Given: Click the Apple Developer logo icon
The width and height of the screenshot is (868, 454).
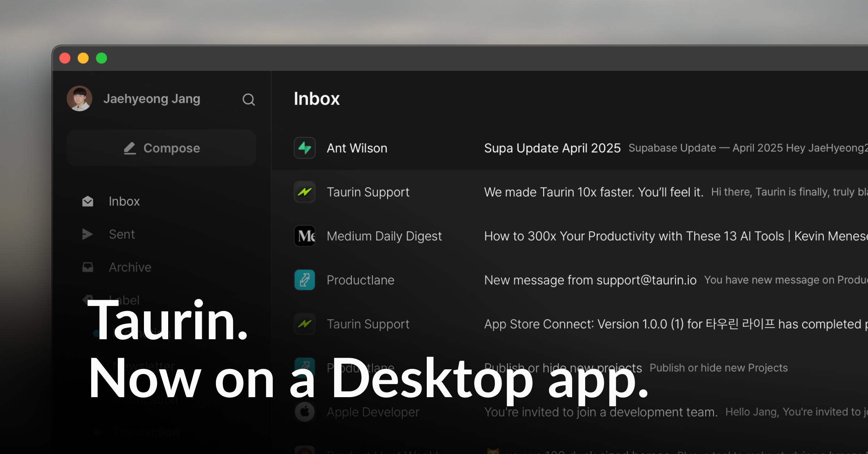Looking at the screenshot, I should pos(305,412).
